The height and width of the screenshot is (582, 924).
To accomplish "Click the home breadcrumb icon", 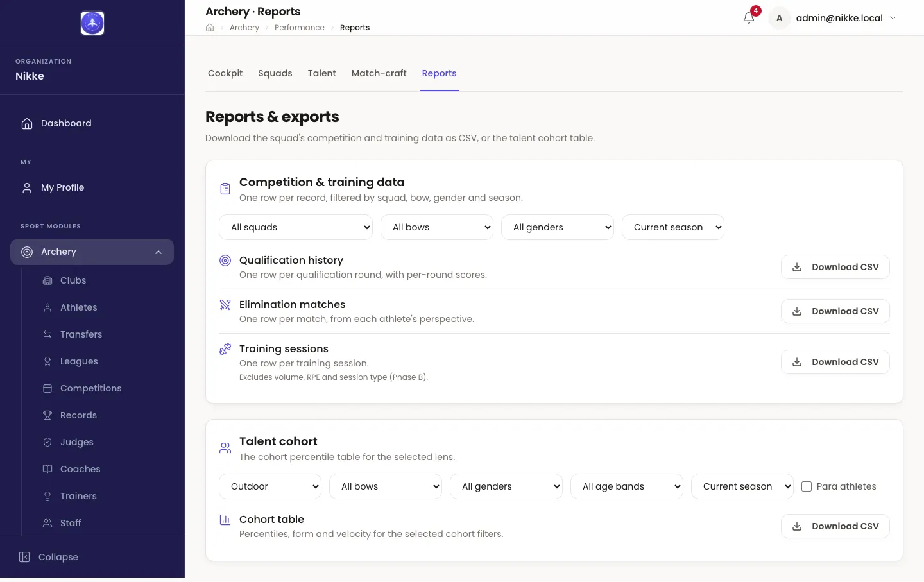I will tap(210, 28).
